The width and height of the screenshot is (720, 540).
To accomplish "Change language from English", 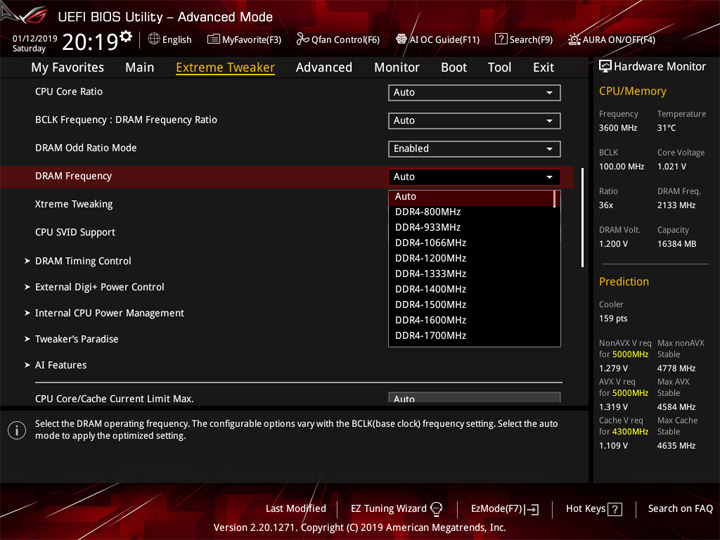I will 177,40.
